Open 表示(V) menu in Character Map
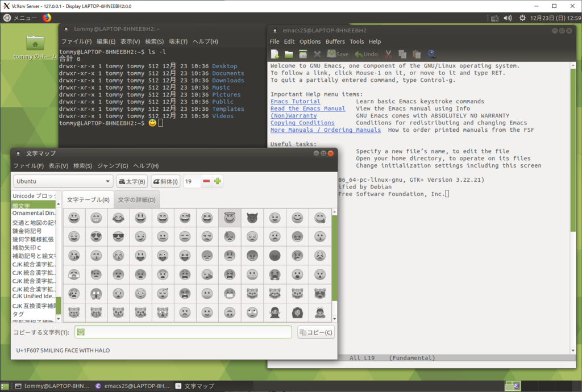This screenshot has height=392, width=582. pyautogui.click(x=59, y=166)
